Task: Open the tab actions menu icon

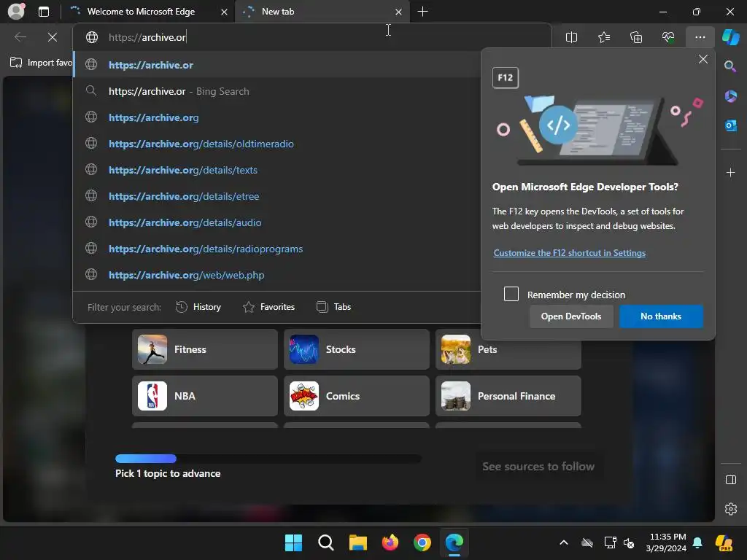Action: coord(44,12)
